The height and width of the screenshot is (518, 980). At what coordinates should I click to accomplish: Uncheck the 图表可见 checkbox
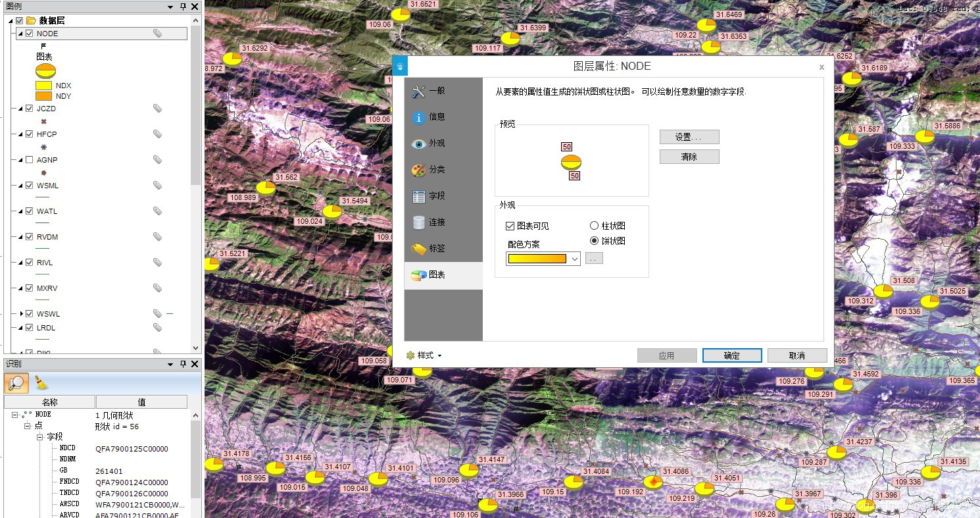click(510, 226)
